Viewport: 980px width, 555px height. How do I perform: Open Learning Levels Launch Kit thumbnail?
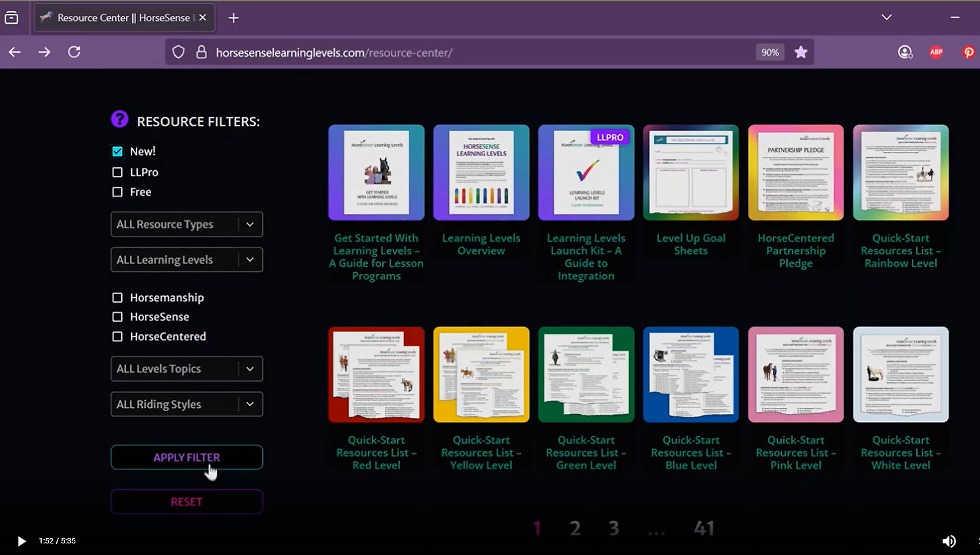point(586,173)
